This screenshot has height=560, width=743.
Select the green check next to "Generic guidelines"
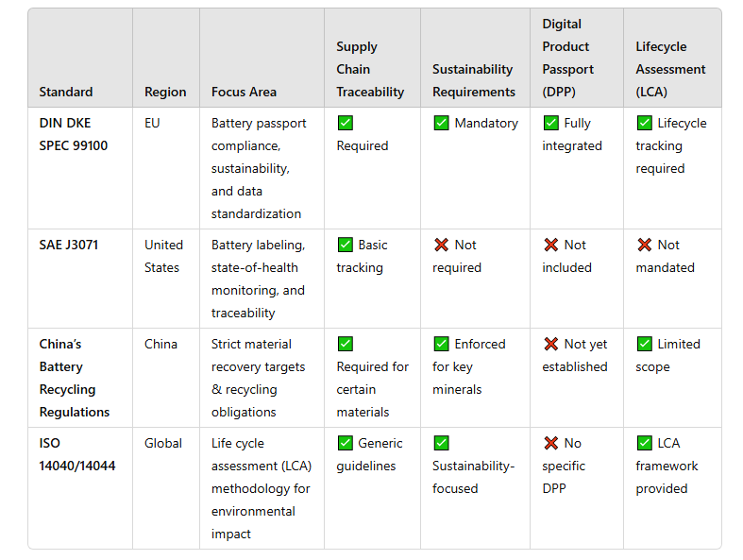tap(346, 443)
